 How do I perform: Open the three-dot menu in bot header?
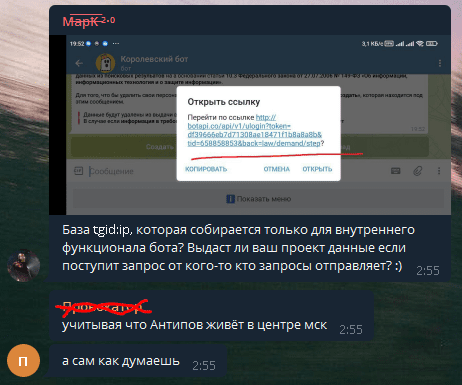click(x=440, y=63)
